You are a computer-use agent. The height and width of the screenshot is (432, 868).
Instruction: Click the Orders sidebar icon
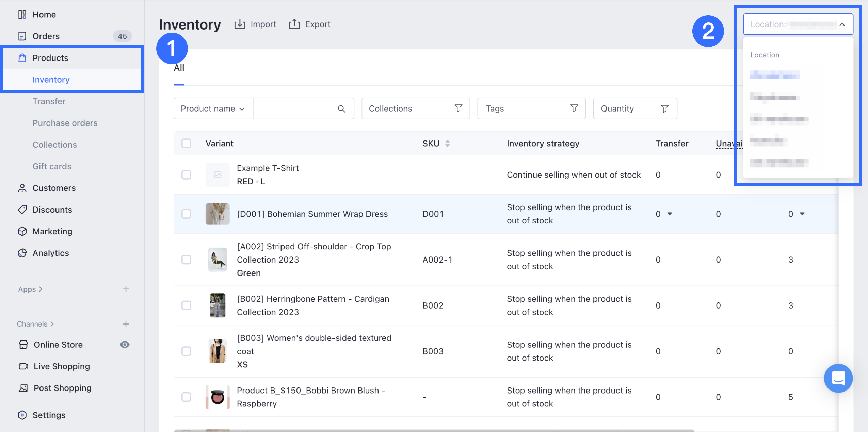pos(22,36)
